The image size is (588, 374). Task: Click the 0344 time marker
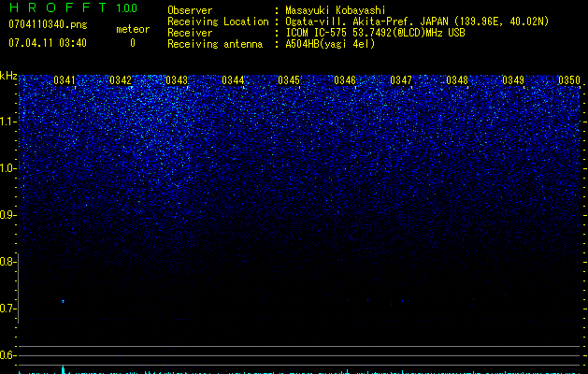click(x=233, y=80)
